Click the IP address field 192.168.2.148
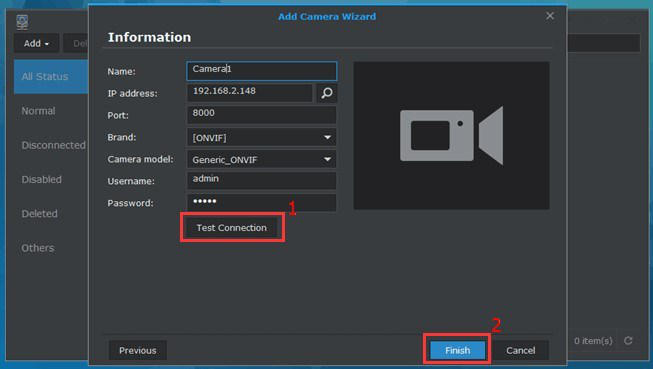Screen dimensions: 653x369 point(249,93)
